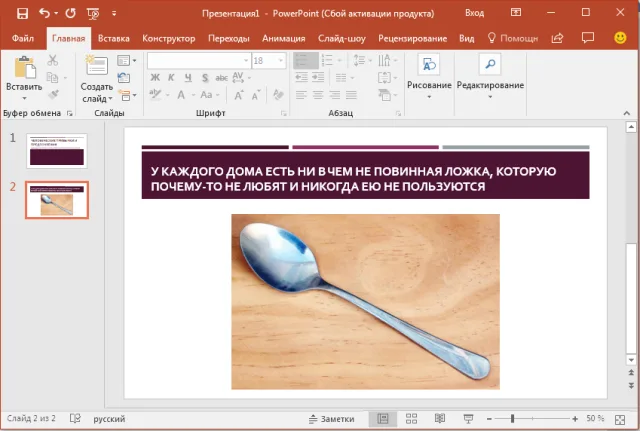Toggle text shadow S formatting

[205, 78]
